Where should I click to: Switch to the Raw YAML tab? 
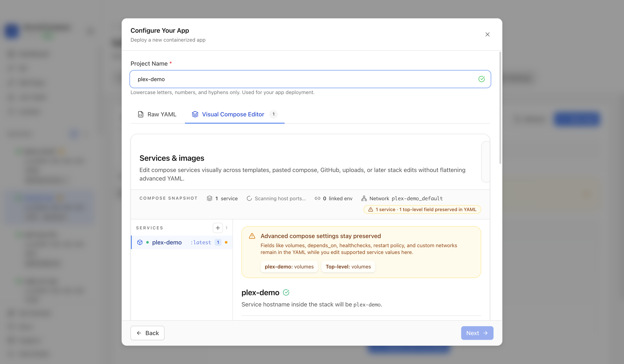pyautogui.click(x=157, y=114)
